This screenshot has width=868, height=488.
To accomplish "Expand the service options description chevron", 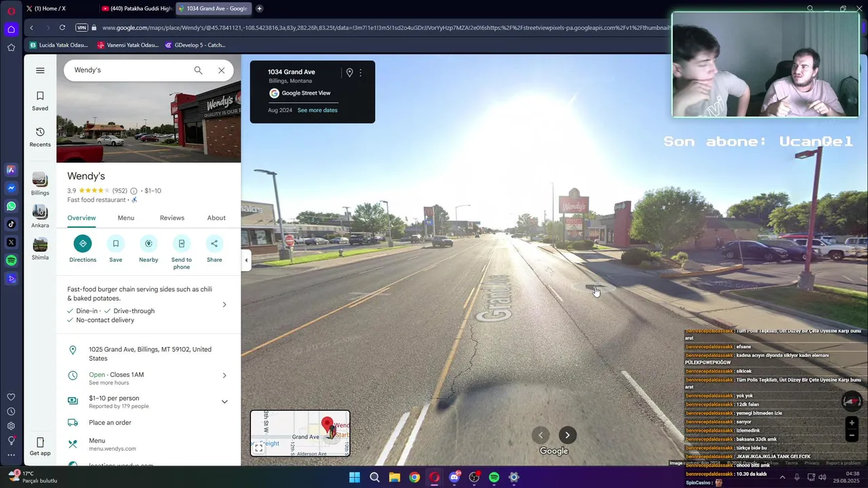I will [224, 304].
